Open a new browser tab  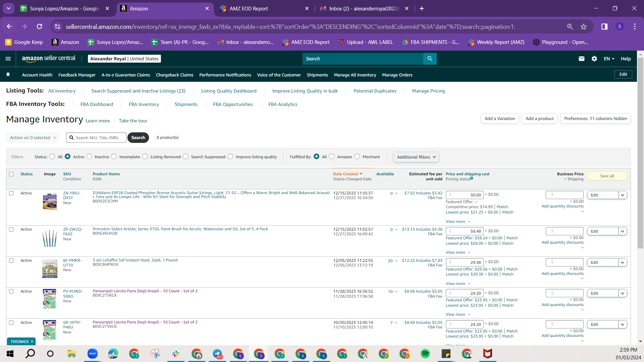tap(422, 8)
